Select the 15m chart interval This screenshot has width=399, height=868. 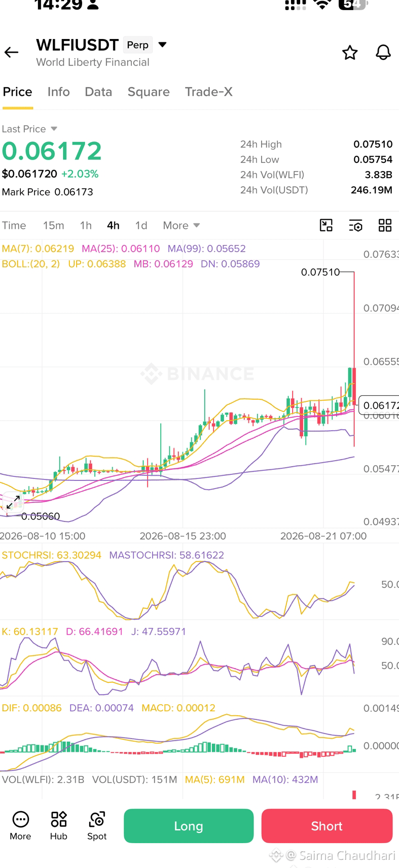(53, 225)
